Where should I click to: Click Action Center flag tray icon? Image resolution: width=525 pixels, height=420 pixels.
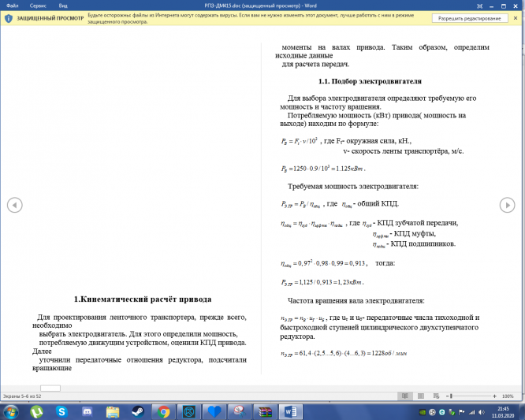click(x=462, y=412)
